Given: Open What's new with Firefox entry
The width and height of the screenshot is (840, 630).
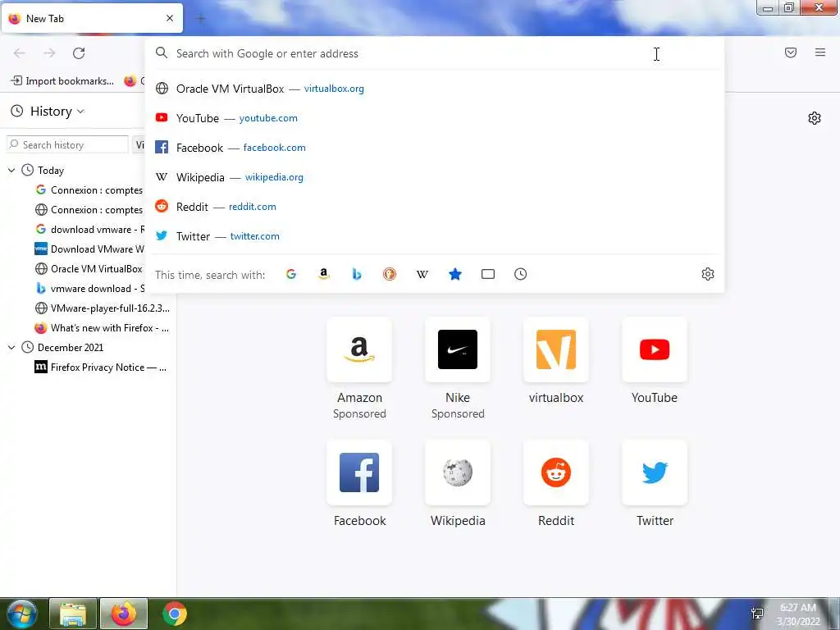Looking at the screenshot, I should click(102, 328).
